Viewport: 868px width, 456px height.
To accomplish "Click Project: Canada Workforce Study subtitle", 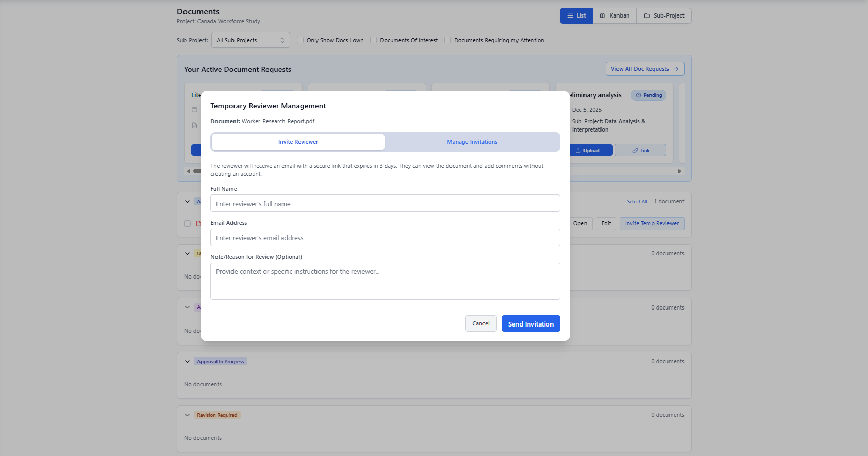I will coord(218,21).
